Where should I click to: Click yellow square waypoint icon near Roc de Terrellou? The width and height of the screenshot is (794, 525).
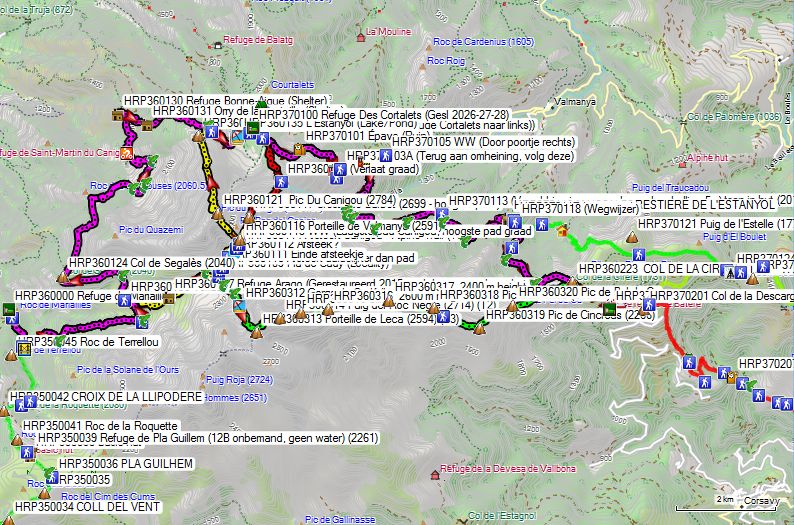pyautogui.click(x=23, y=349)
